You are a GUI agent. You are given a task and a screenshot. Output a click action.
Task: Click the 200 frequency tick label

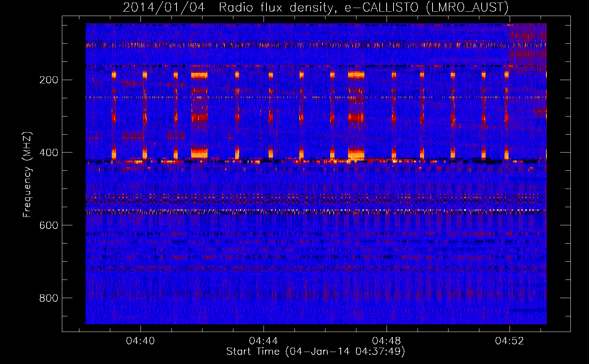tap(49, 80)
